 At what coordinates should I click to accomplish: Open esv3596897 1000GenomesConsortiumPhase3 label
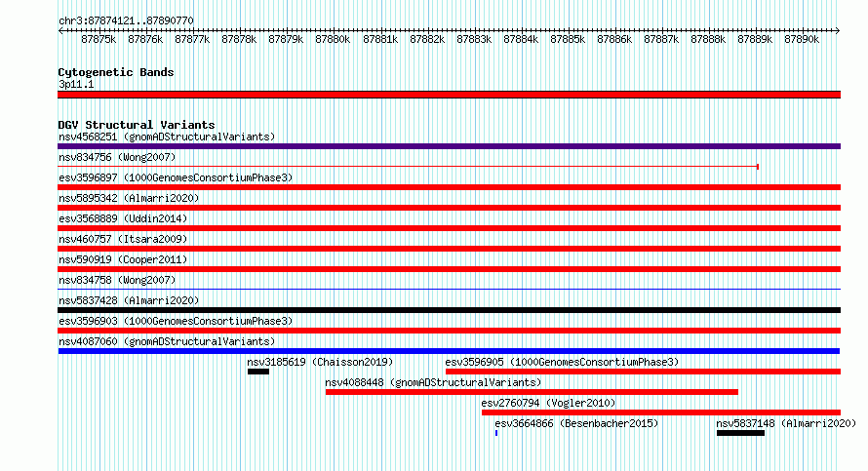point(176,178)
